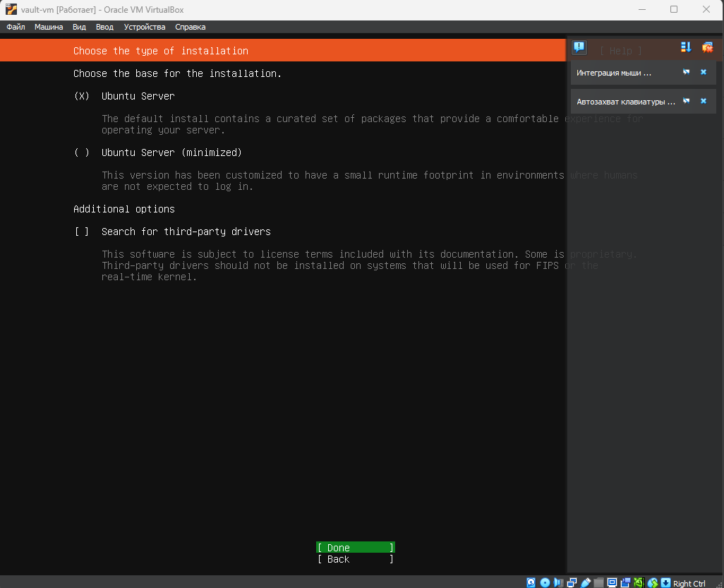The width and height of the screenshot is (724, 588).
Task: Click the VirtualBox icon in title bar
Action: (11, 9)
